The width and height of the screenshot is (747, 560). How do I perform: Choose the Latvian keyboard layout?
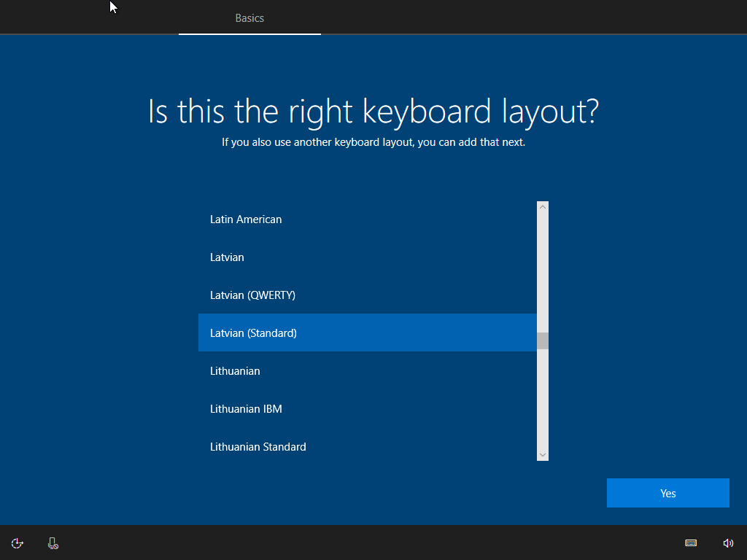coord(227,257)
